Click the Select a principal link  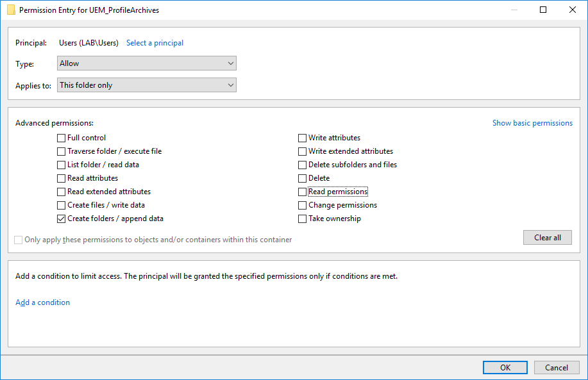click(155, 43)
